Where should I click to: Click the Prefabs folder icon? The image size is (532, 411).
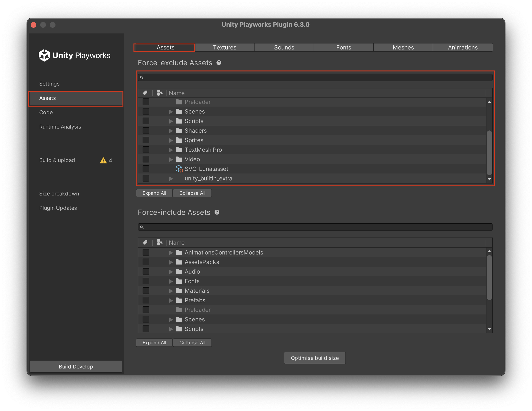click(179, 300)
